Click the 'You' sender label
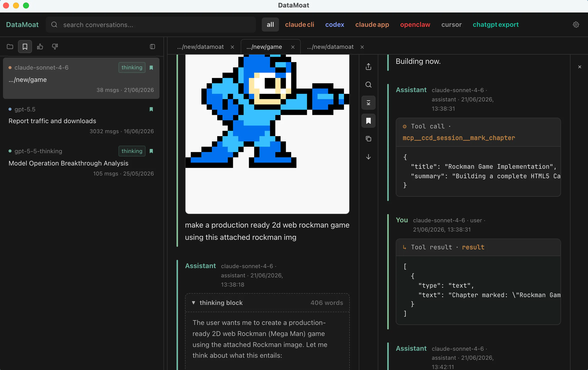The height and width of the screenshot is (370, 588). (x=402, y=220)
